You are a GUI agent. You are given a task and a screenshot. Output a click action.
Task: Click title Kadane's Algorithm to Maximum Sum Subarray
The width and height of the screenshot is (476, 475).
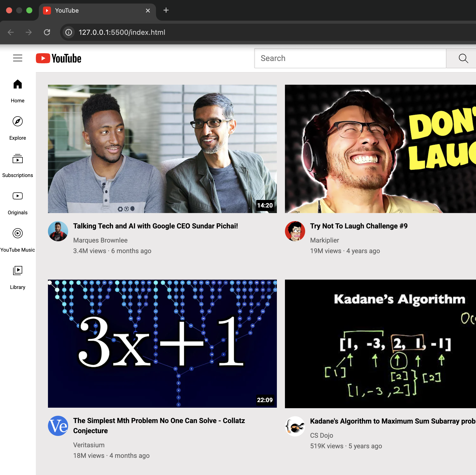coord(393,421)
